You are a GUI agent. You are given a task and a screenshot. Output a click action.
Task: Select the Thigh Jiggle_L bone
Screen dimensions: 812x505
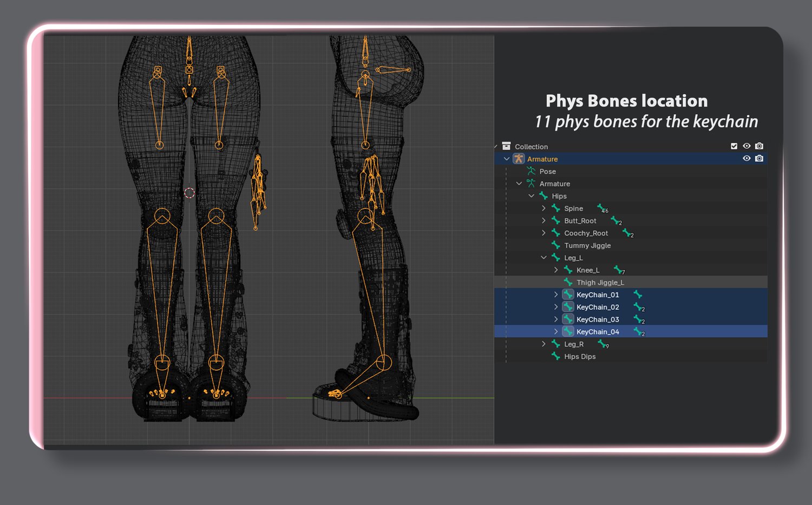600,283
